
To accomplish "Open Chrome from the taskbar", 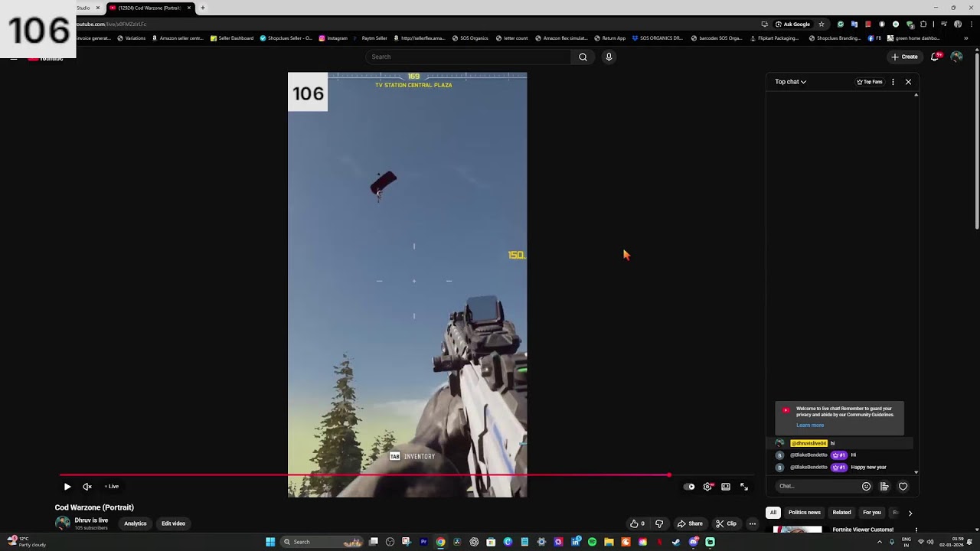I will coord(440,542).
